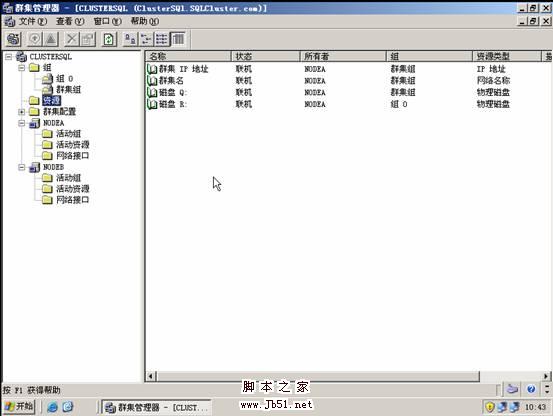This screenshot has width=553, height=416.
Task: Switch to list view
Action: coord(162,39)
